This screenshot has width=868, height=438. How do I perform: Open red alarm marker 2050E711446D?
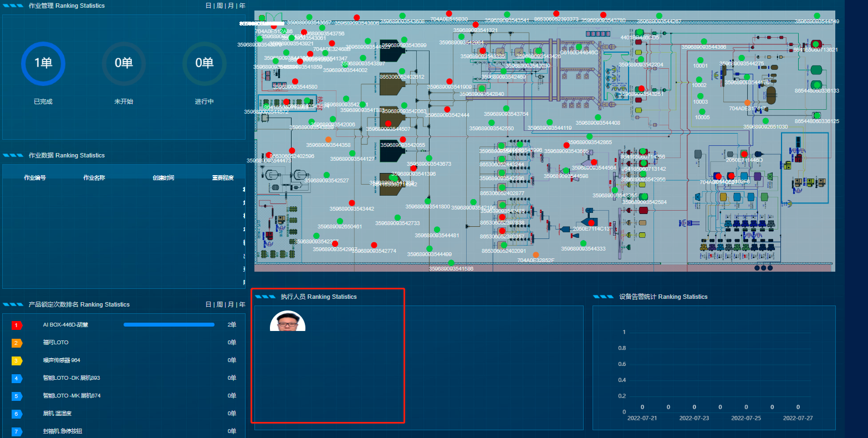click(x=744, y=154)
